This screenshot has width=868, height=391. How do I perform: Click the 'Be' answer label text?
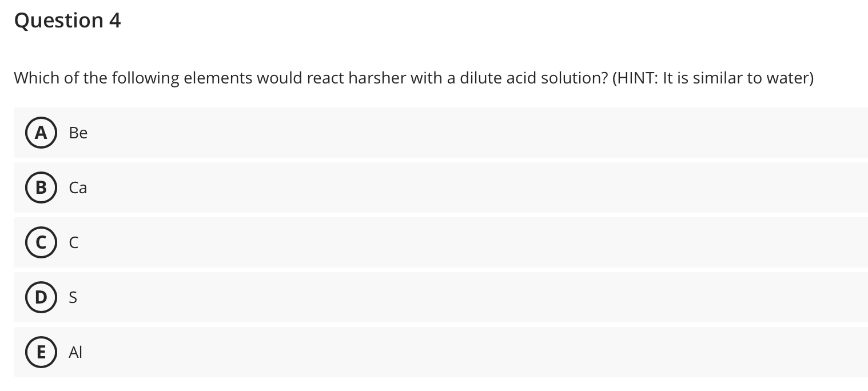78,133
